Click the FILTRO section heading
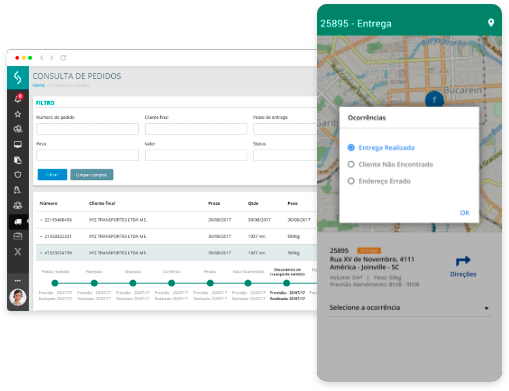The height and width of the screenshot is (391, 509). click(x=45, y=103)
